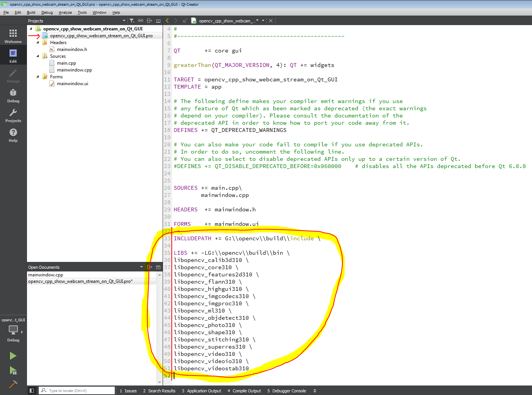Toggle the file read-only padlock icon
Viewport: 532px width, 395px height.
tap(185, 21)
